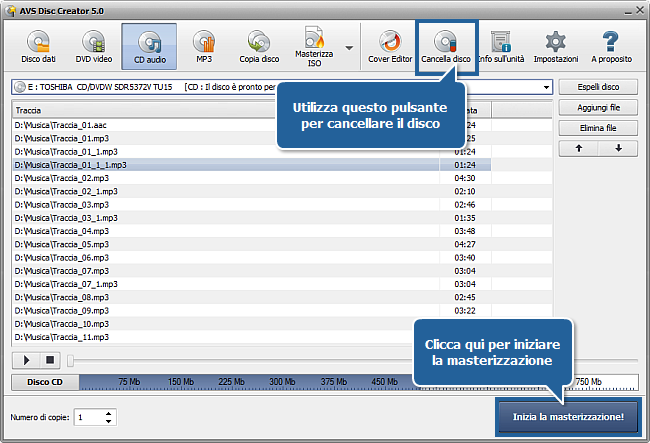The image size is (650, 443).
Task: Open the DVD video project type
Action: pyautogui.click(x=94, y=46)
